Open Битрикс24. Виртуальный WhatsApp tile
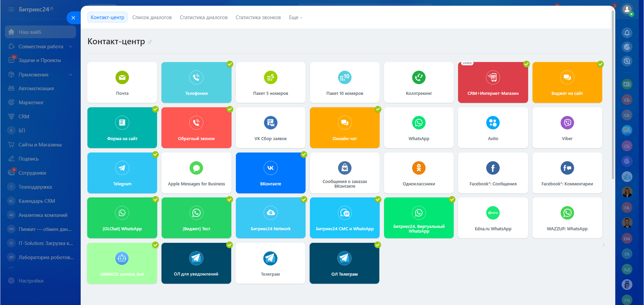Screen dimensions: 644x305 pos(419,218)
